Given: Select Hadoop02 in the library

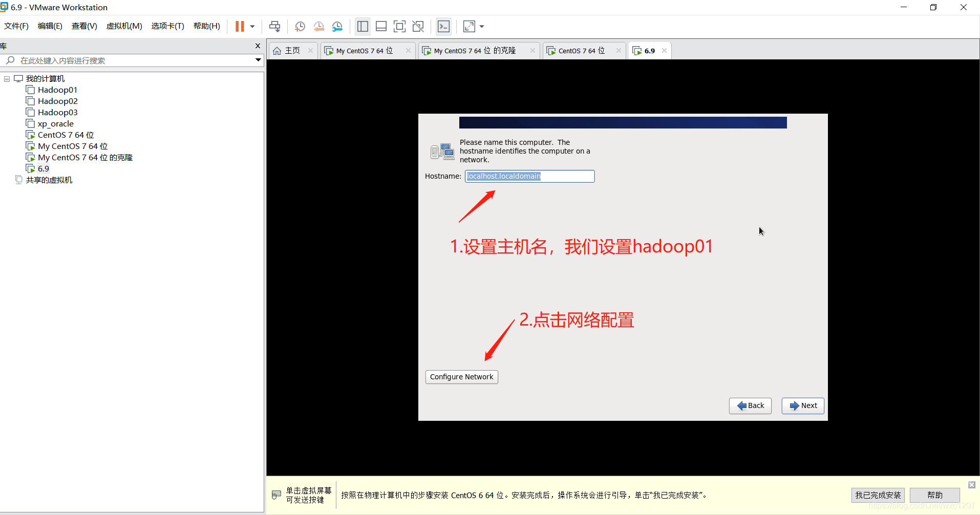Looking at the screenshot, I should point(52,101).
